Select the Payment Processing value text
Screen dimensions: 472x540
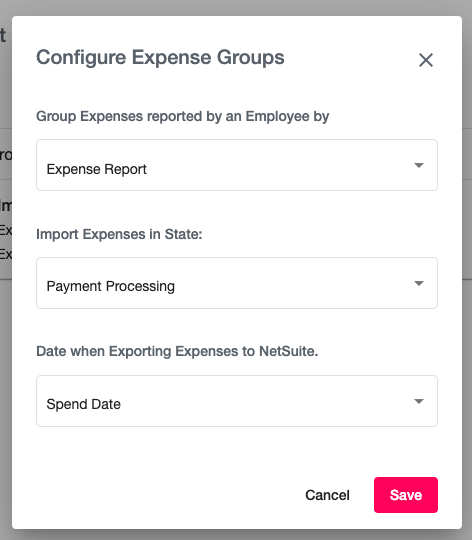tap(111, 286)
